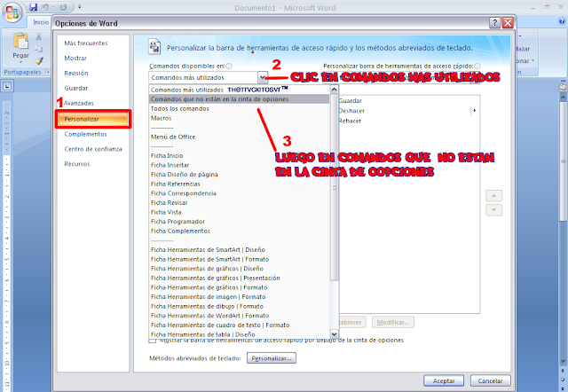Viewport: 568px width, 392px height.
Task: Open the Portapapeles dialog launcher
Action: coord(47,72)
